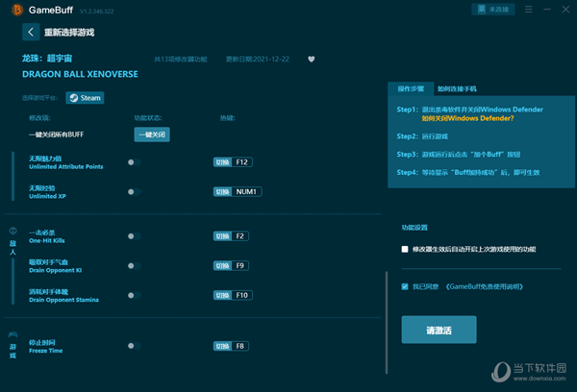Viewport: 577px width, 392px height.
Task: Click the heart favorite icon
Action: (312, 60)
